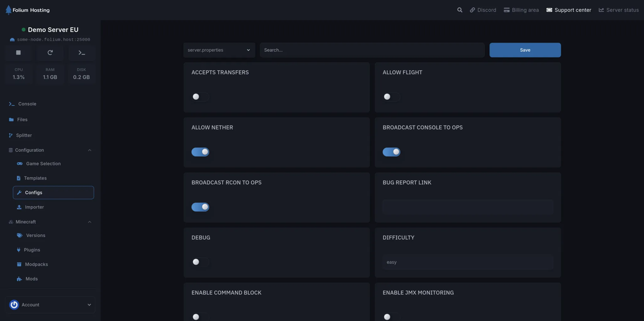Click the restart server icon
644x321 pixels.
50,53
